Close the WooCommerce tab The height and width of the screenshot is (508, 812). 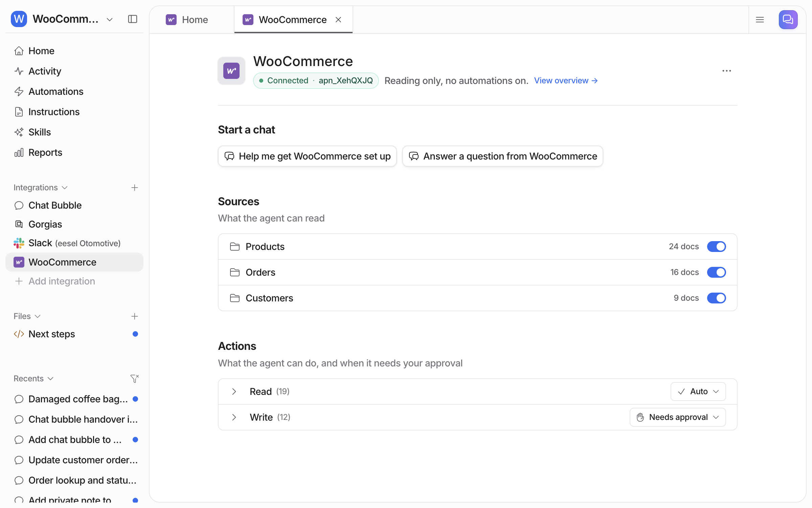point(338,20)
